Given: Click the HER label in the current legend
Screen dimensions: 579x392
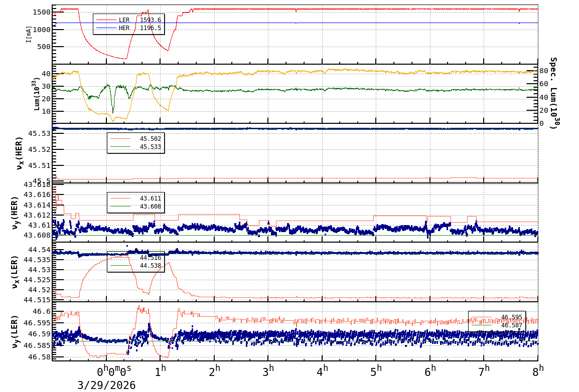Looking at the screenshot, I should click(124, 28).
